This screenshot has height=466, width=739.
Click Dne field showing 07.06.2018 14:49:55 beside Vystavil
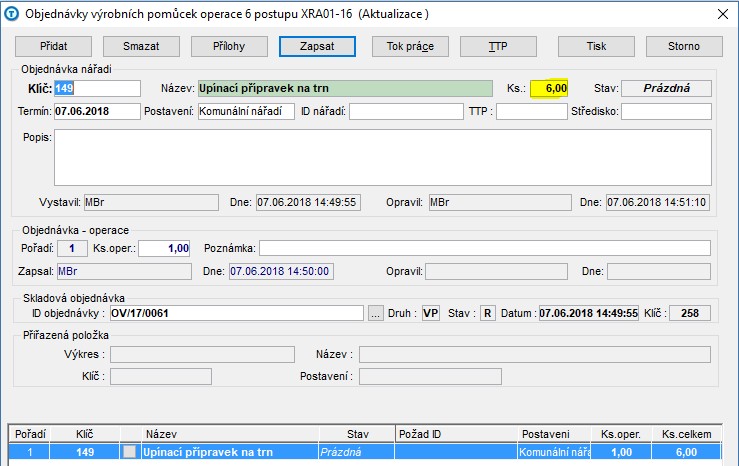click(x=308, y=202)
